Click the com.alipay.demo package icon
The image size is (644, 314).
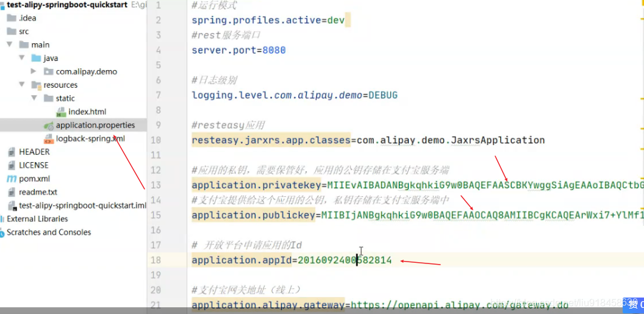(x=48, y=71)
